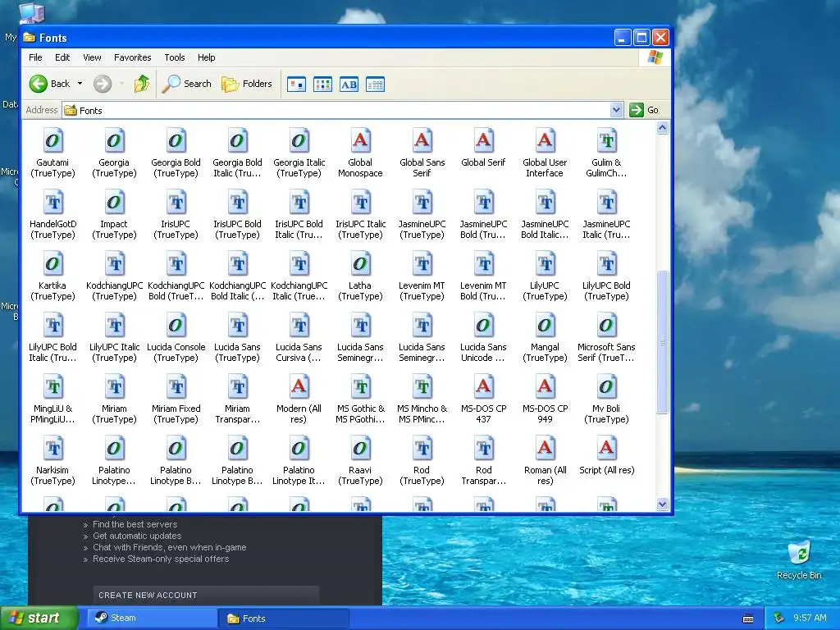The width and height of the screenshot is (840, 630).
Task: Click the scrollbar down arrow
Action: tap(662, 504)
